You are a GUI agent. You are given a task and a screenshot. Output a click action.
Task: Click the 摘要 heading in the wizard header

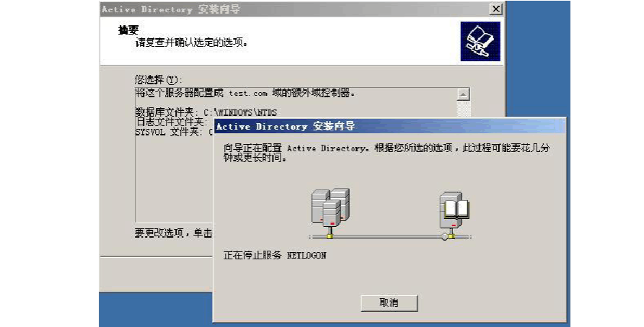(x=128, y=30)
